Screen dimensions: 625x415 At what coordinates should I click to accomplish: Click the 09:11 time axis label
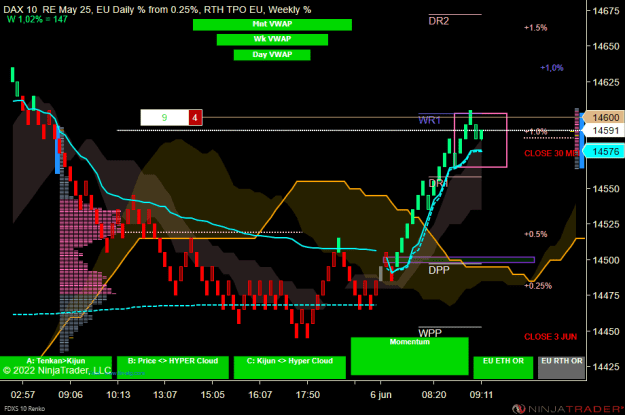pyautogui.click(x=481, y=395)
